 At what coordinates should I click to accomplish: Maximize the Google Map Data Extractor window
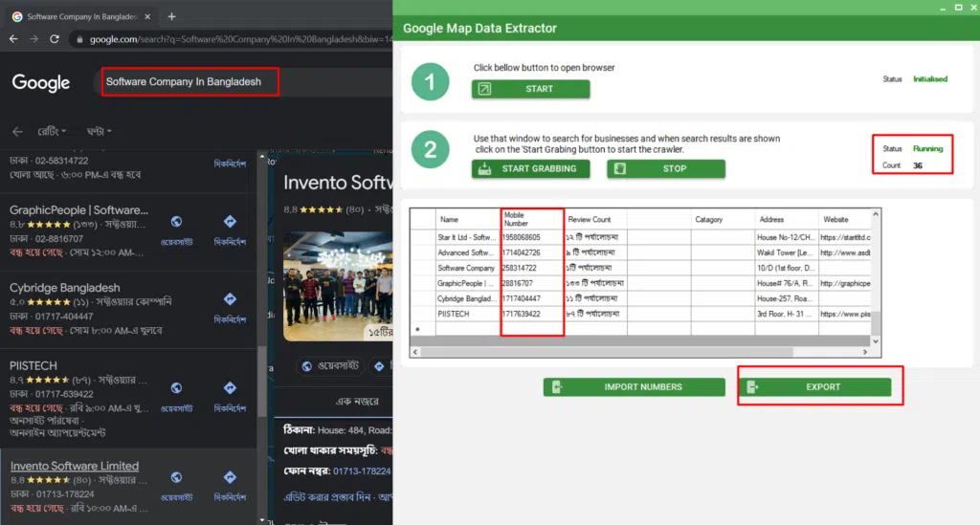[958, 8]
